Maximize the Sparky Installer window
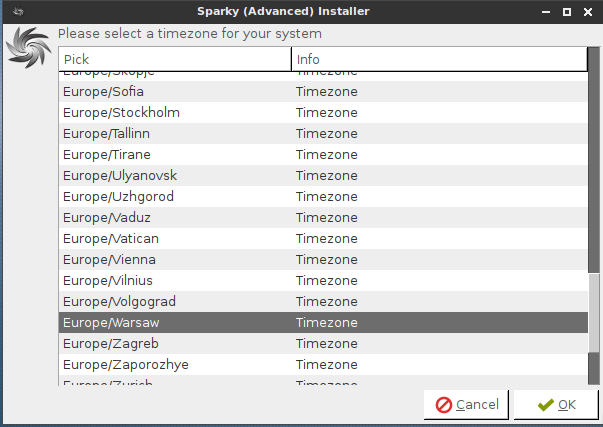The image size is (603, 427). 567,12
